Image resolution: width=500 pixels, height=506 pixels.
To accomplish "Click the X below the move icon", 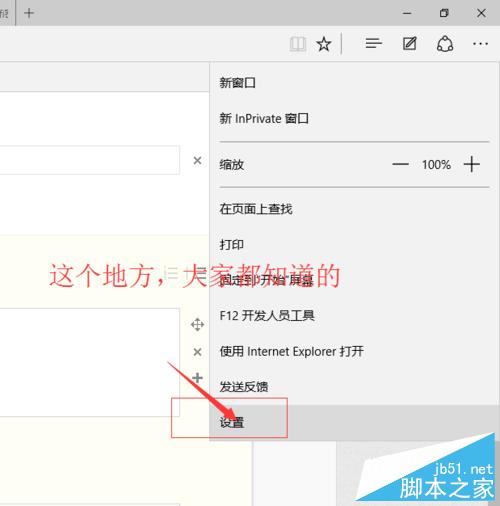I will point(197,352).
